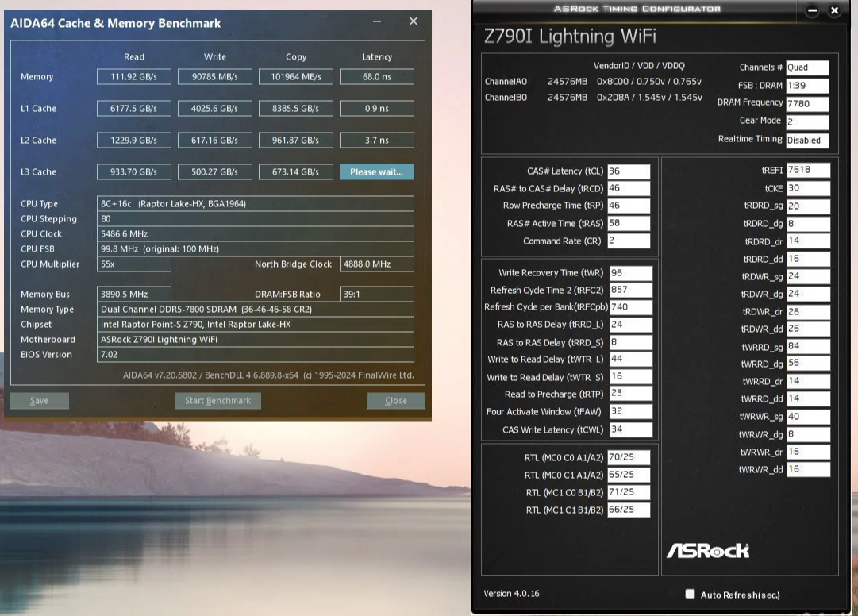Click the RTL (MC1 C0 B1/B2) field
The image size is (858, 616).
pos(629,492)
